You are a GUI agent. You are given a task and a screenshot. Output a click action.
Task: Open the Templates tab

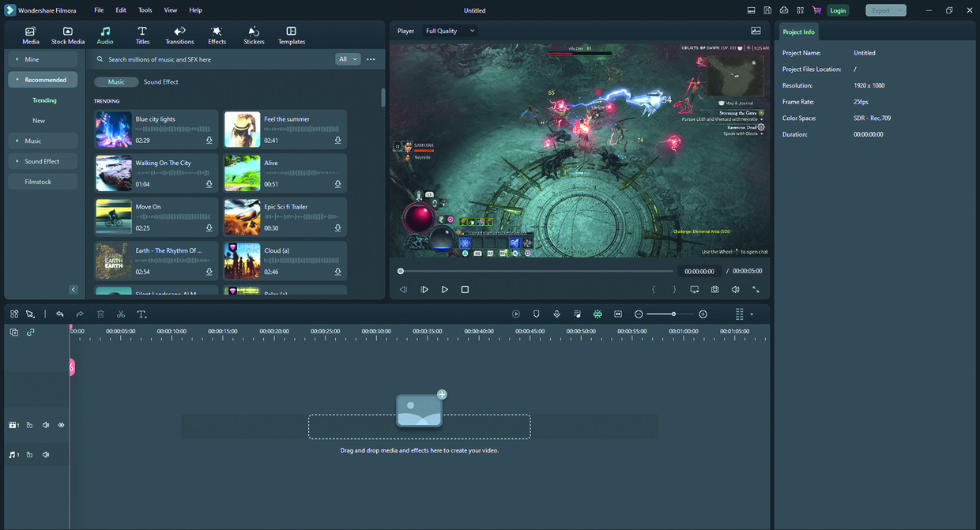coord(292,36)
